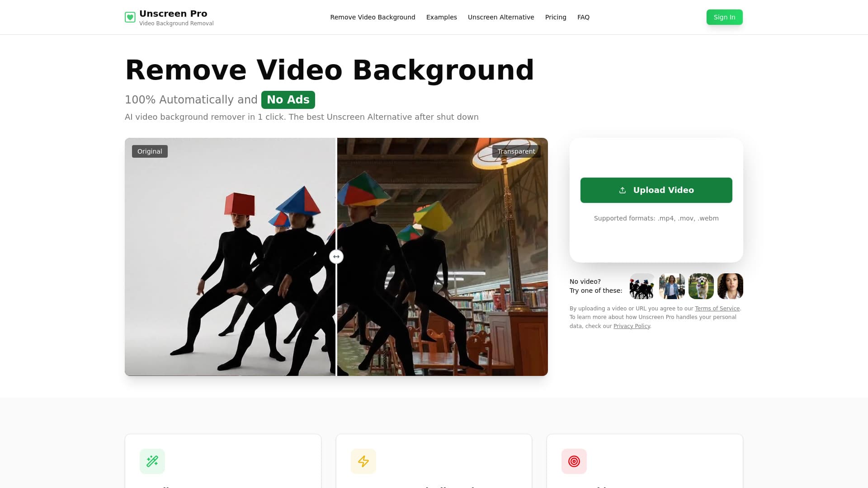This screenshot has height=488, width=868.
Task: Pick the curly-haired woman portrait sample
Action: coord(730,286)
